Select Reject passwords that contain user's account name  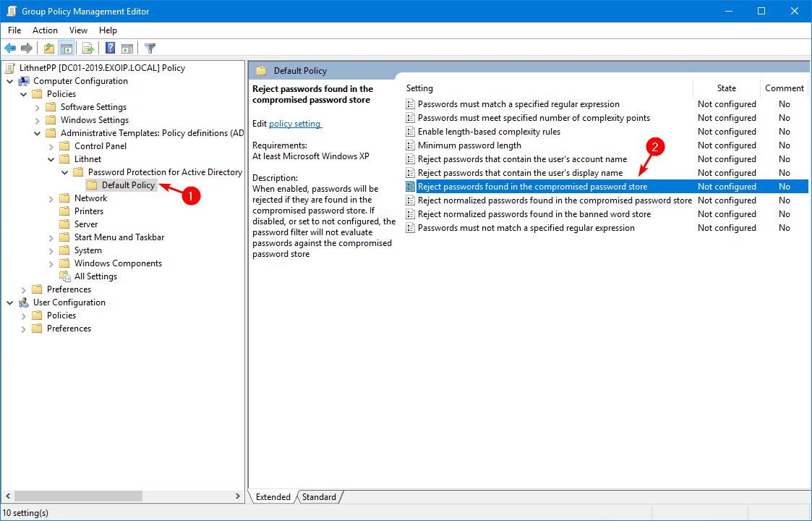[x=523, y=159]
